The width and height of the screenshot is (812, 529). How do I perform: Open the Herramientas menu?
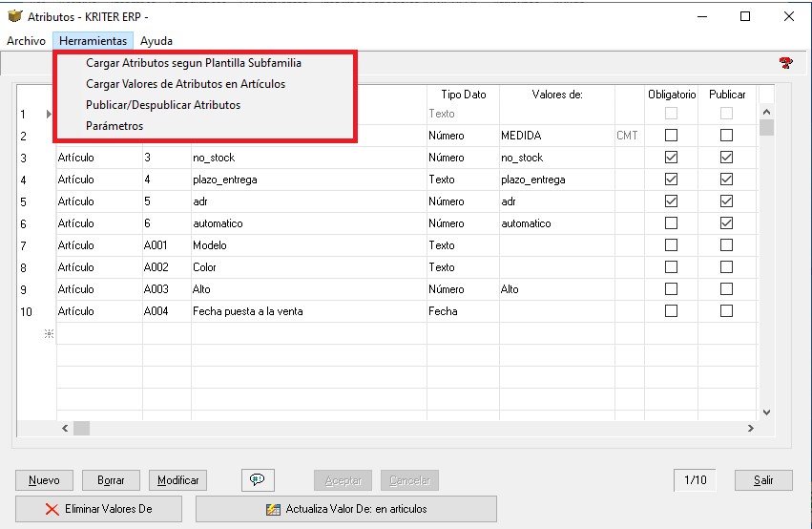tap(93, 41)
